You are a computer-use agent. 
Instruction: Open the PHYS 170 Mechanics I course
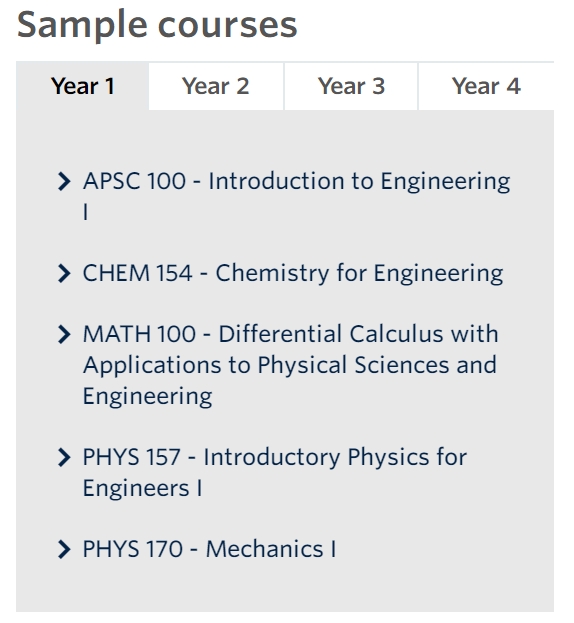(x=209, y=549)
